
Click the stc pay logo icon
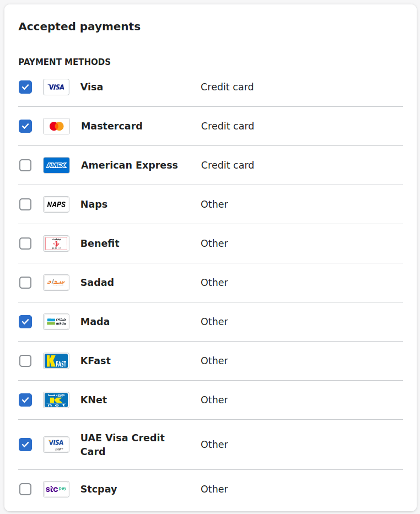[x=56, y=489]
